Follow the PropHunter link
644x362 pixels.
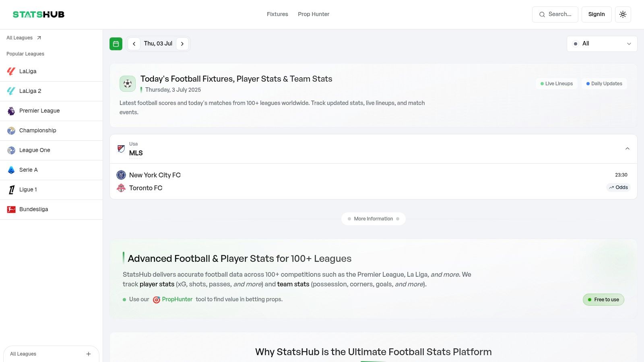177,299
